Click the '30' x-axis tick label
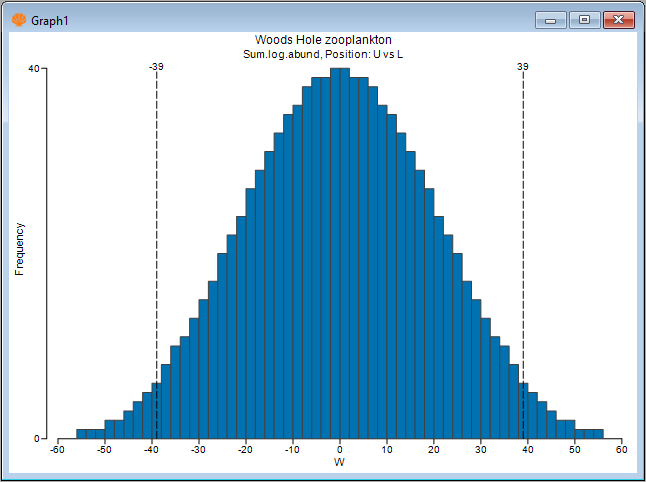Viewport: 646px width, 482px height. pos(481,450)
